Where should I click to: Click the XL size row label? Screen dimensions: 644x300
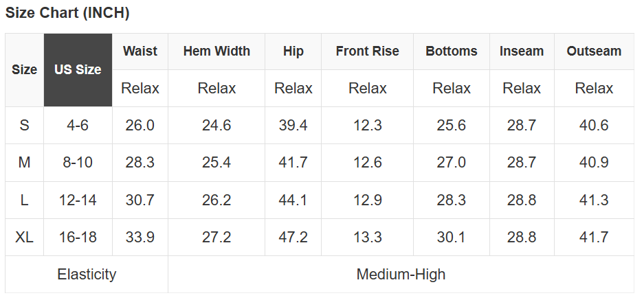[25, 238]
